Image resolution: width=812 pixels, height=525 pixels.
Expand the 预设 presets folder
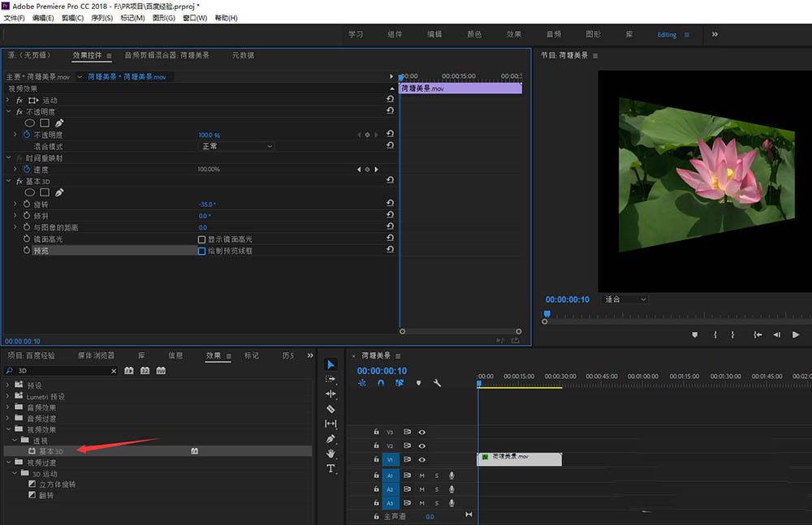(9, 385)
